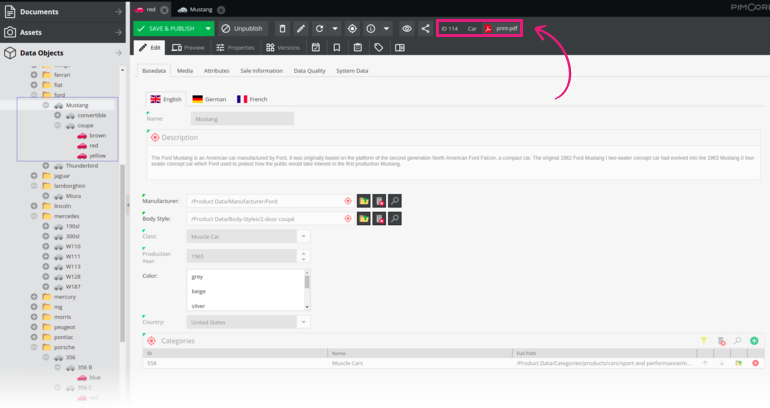Open the share icon in the toolbar

tap(425, 28)
